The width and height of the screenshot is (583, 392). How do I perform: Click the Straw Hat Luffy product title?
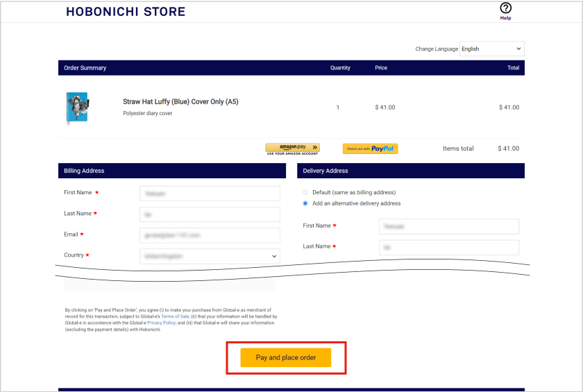[180, 101]
